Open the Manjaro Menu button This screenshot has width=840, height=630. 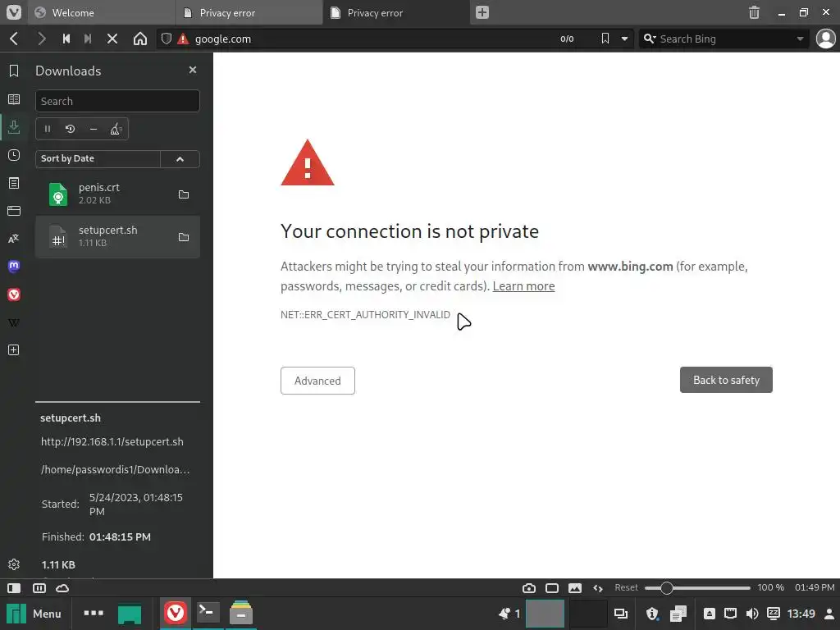[34, 614]
